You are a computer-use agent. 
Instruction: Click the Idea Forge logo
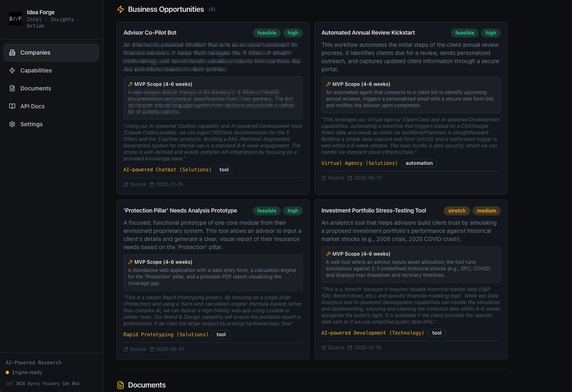(x=15, y=19)
